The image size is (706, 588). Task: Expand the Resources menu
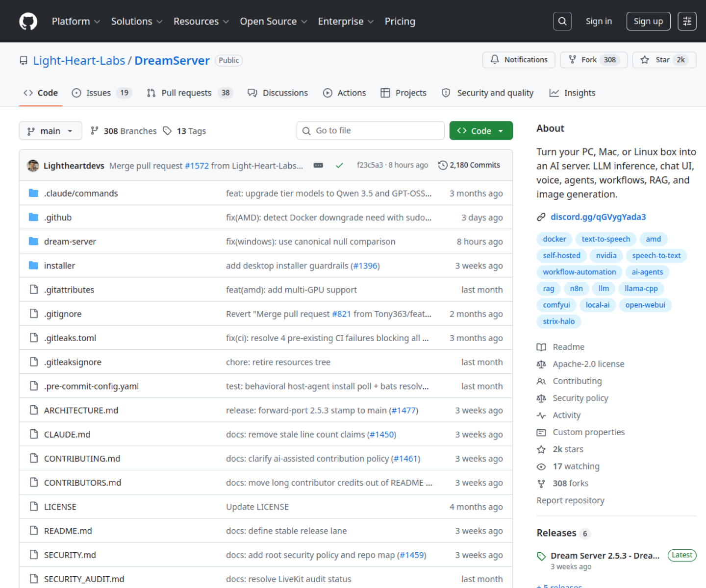201,22
